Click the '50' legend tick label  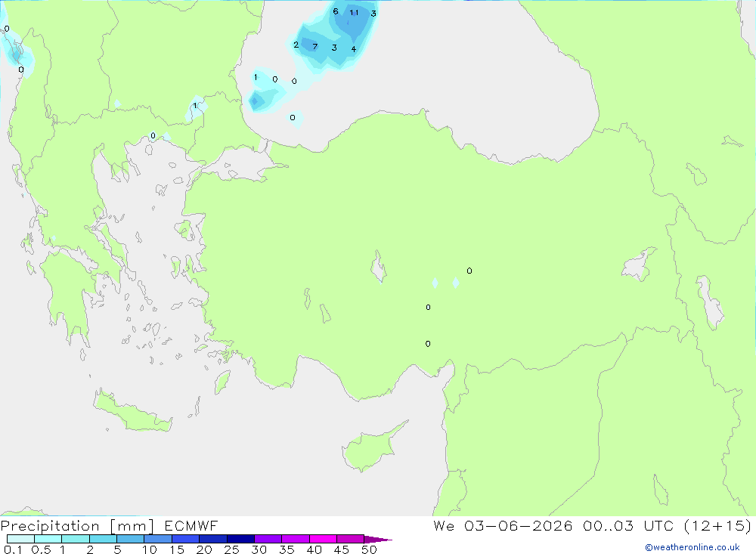click(369, 549)
